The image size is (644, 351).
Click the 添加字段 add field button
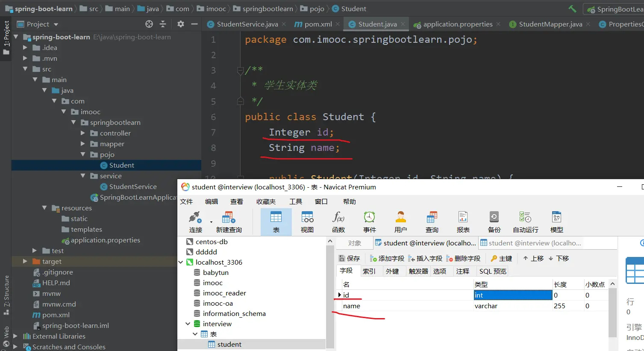[x=387, y=258]
